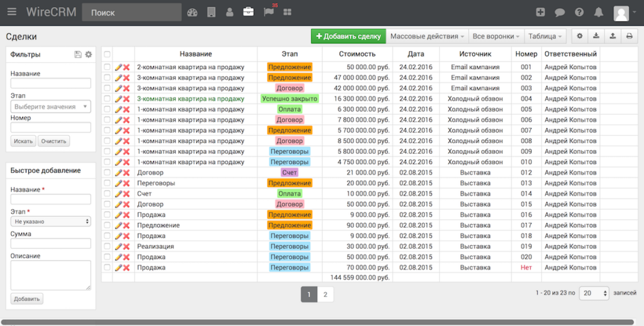Open the chat messages bubble icon

(560, 12)
